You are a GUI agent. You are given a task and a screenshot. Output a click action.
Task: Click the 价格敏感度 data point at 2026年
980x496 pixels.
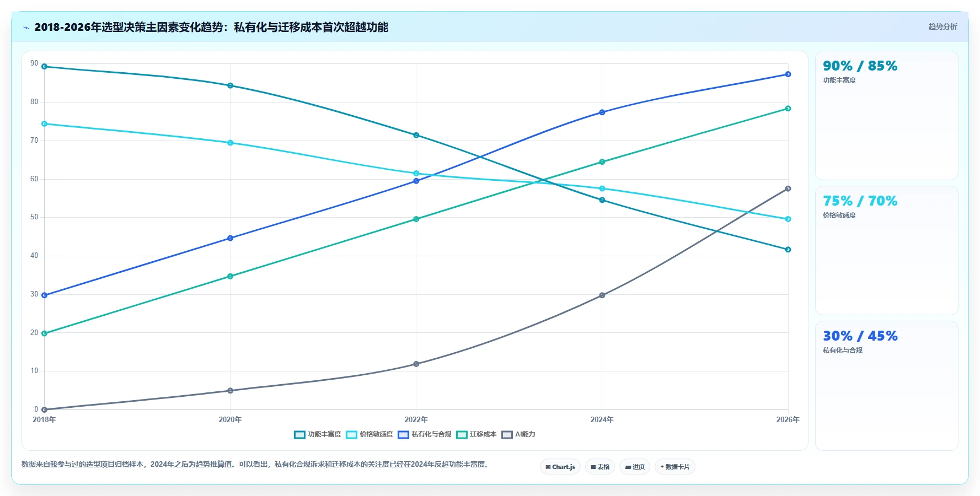(x=788, y=219)
